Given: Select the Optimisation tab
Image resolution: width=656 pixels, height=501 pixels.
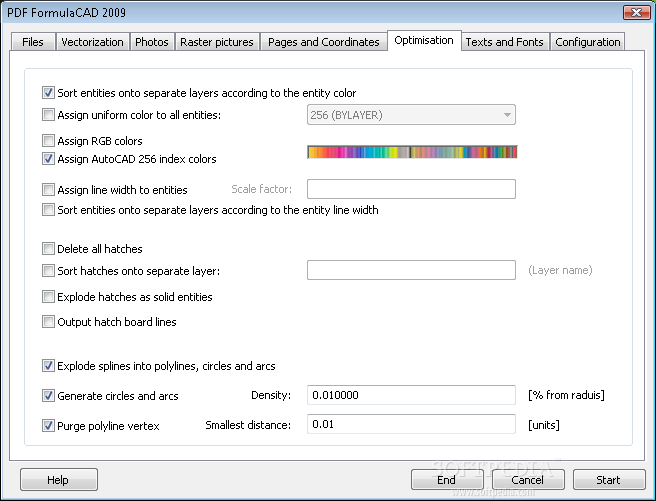Looking at the screenshot, I should pyautogui.click(x=424, y=41).
